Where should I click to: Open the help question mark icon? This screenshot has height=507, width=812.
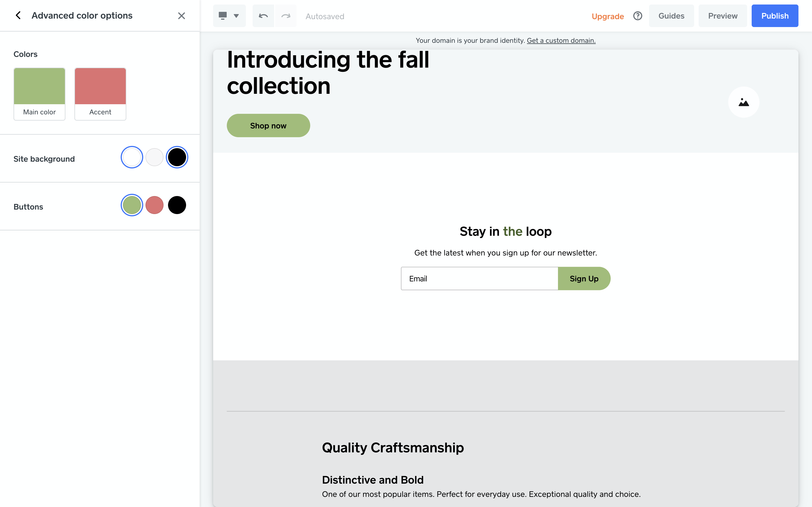(637, 16)
